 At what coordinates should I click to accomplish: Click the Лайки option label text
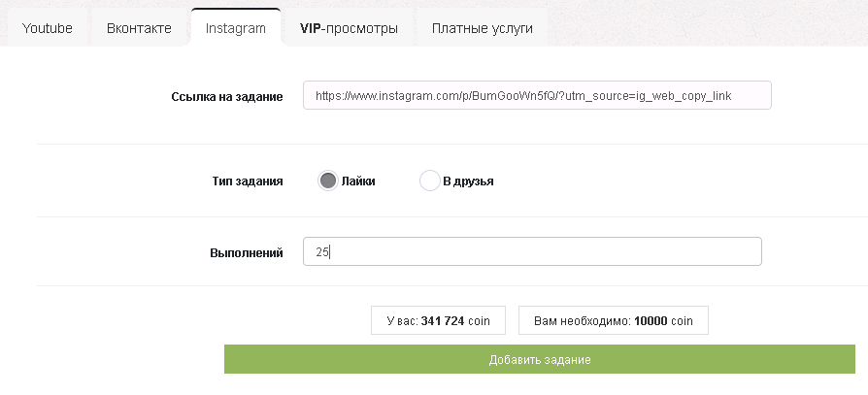(358, 181)
